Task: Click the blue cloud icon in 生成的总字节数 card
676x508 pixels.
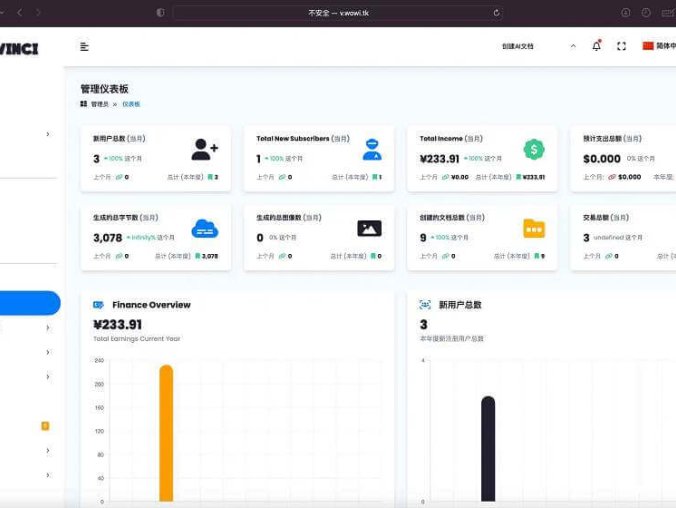Action: [x=204, y=229]
